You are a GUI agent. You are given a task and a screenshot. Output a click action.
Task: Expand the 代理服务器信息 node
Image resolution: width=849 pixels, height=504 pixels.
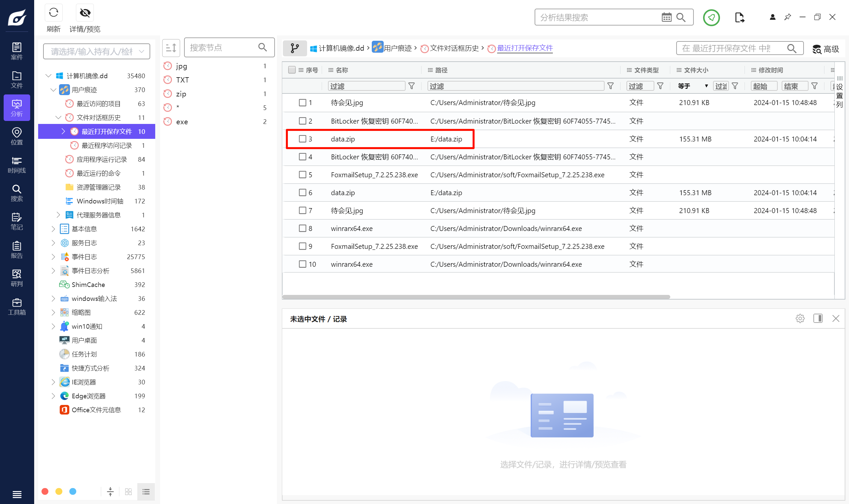(x=58, y=215)
